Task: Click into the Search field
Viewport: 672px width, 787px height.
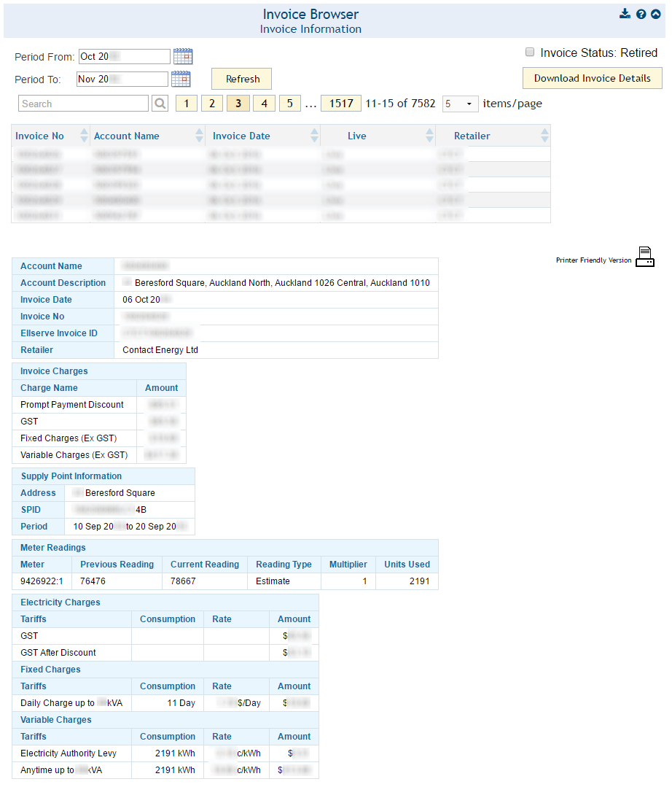Action: 83,104
